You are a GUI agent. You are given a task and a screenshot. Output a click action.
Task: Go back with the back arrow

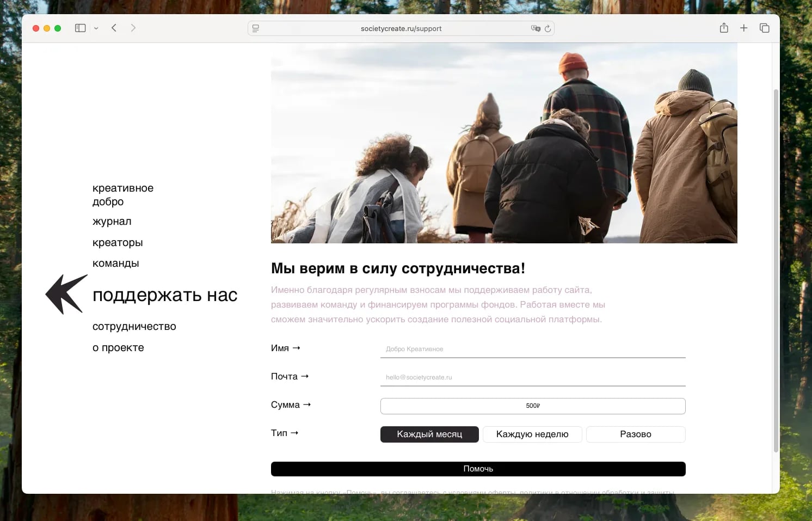pos(114,28)
